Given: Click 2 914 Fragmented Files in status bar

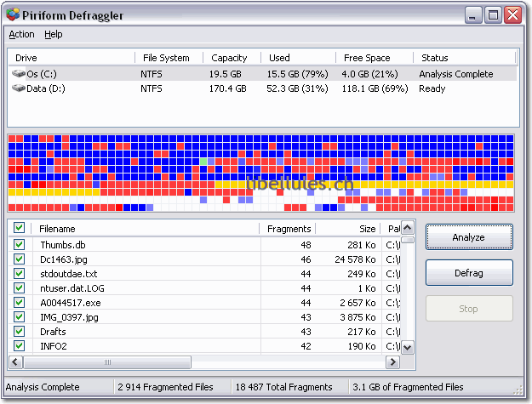Looking at the screenshot, I should (165, 387).
